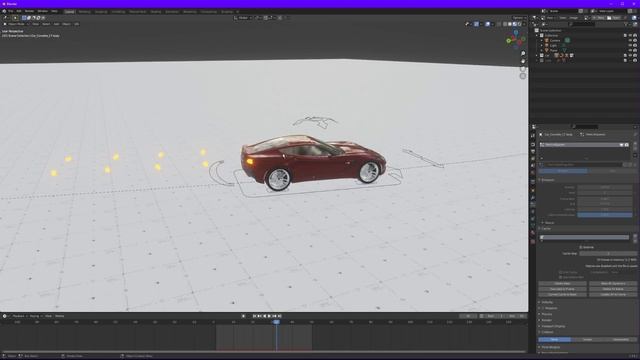
Task: Open the timeline Playback menu
Action: pos(19,316)
